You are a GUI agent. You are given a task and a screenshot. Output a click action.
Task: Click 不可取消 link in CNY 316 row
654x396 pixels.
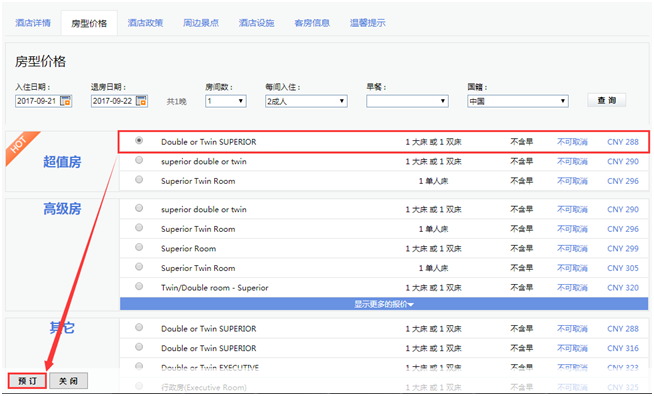[572, 348]
